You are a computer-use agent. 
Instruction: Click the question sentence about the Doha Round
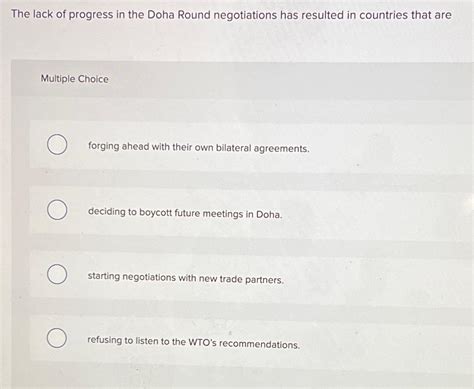tap(231, 15)
